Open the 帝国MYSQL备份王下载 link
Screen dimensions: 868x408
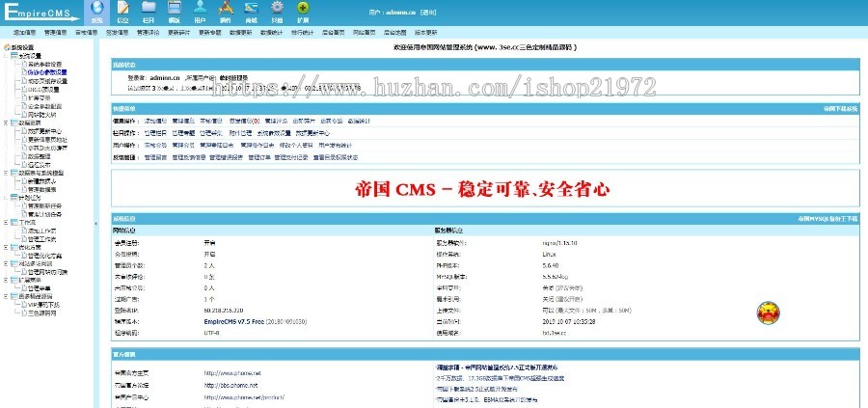[x=827, y=219]
